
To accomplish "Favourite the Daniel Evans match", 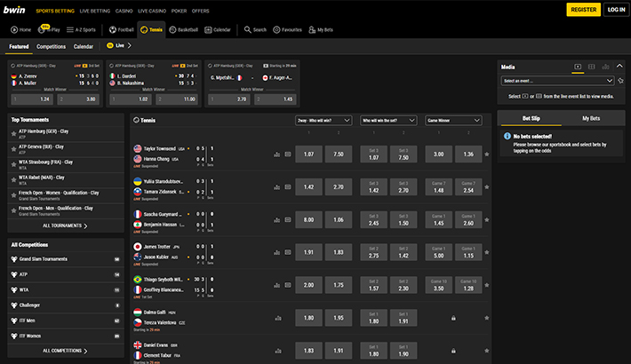I will [x=486, y=351].
